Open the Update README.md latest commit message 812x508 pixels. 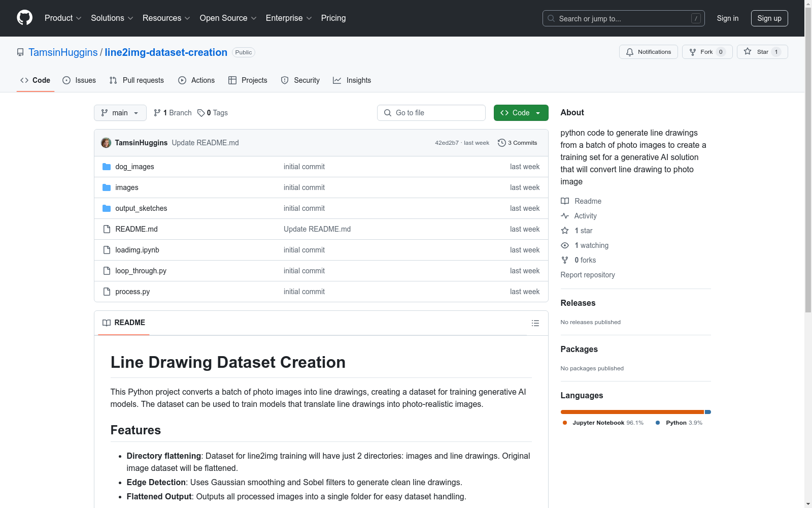205,143
